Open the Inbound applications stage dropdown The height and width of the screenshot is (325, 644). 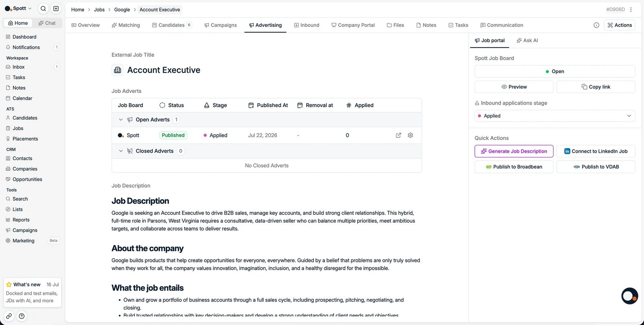pyautogui.click(x=555, y=116)
